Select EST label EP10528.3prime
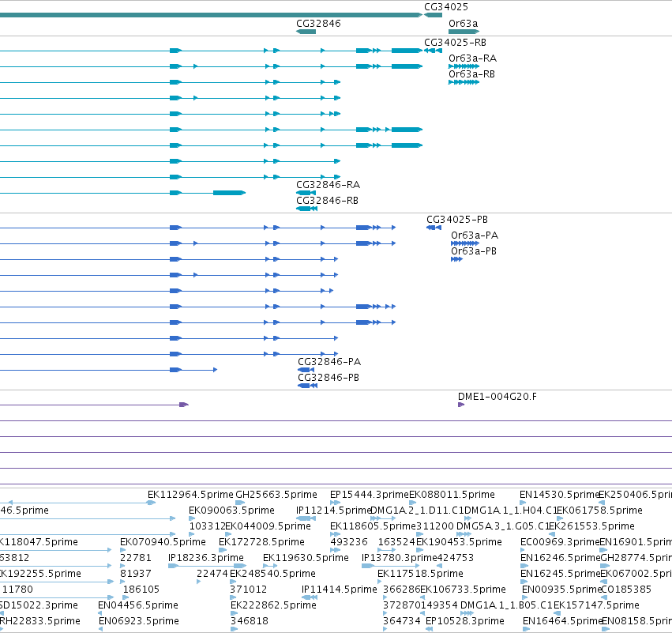The image size is (672, 633). pyautogui.click(x=465, y=621)
